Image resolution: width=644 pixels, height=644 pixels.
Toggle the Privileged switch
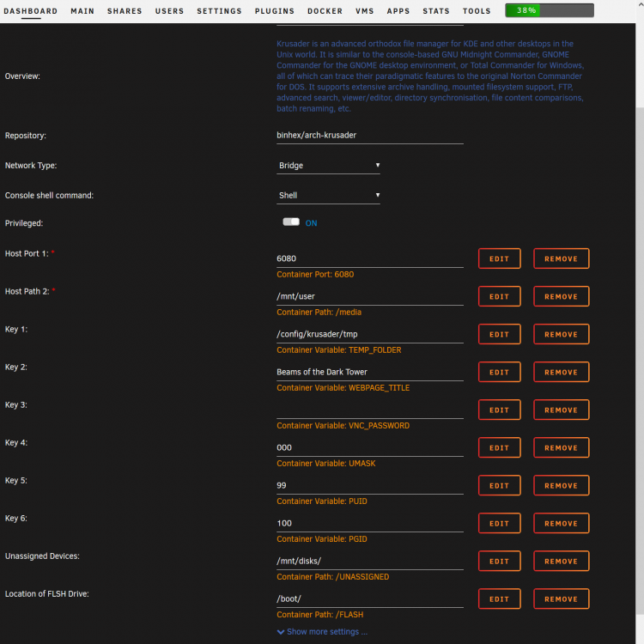[291, 222]
